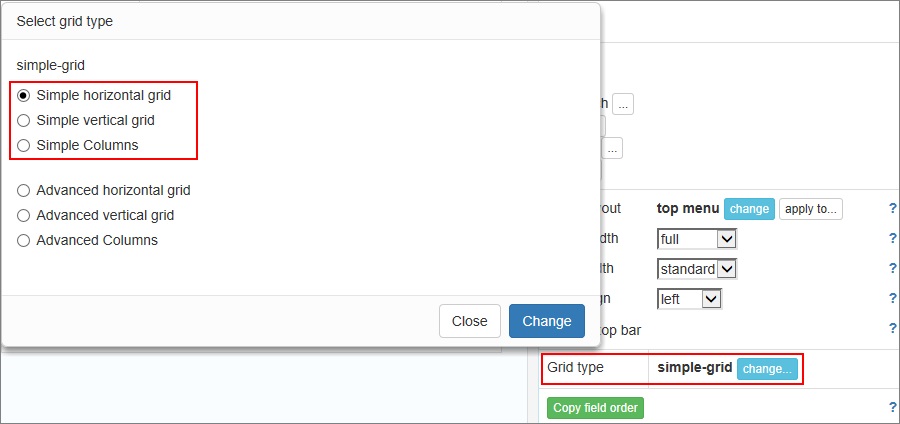Choose the Simple vertical grid radio button
The height and width of the screenshot is (424, 900).
pos(24,121)
